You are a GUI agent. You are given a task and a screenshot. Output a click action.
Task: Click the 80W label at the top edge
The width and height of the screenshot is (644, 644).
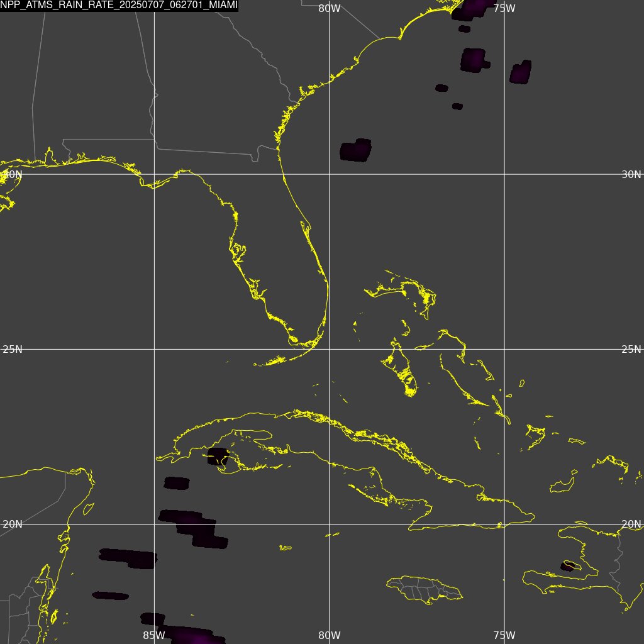(x=330, y=8)
